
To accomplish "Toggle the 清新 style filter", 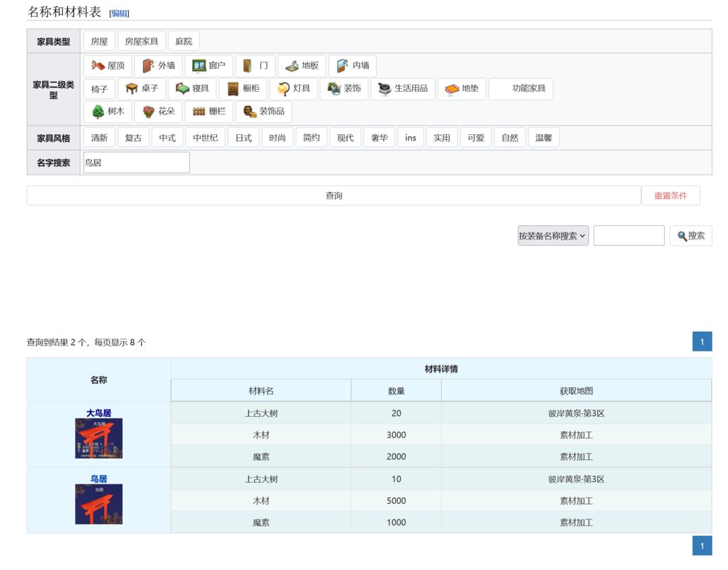I will (99, 138).
